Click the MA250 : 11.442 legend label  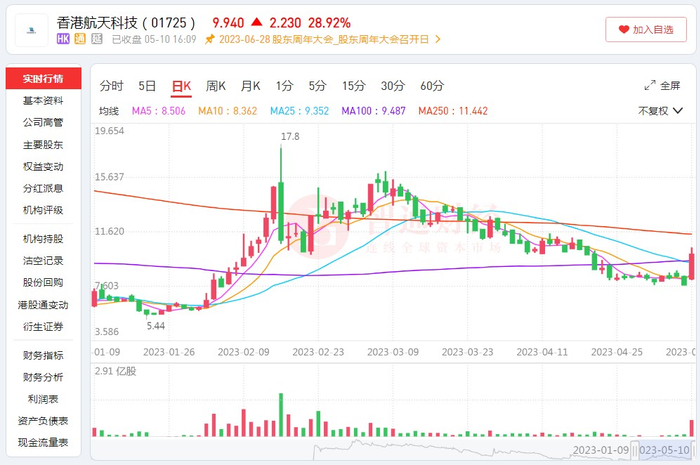click(x=453, y=111)
